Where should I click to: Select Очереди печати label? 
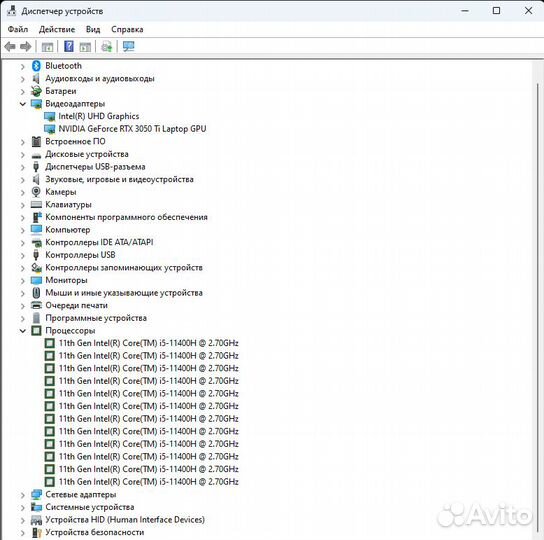click(x=76, y=305)
